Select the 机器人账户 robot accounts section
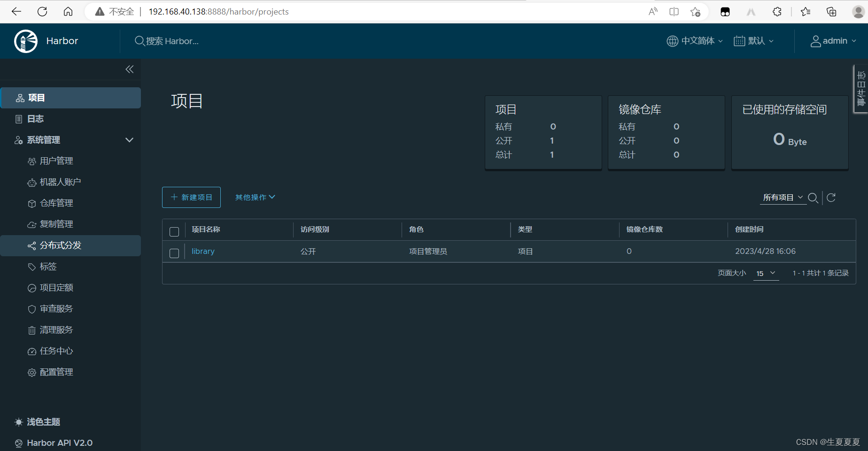 (x=61, y=182)
